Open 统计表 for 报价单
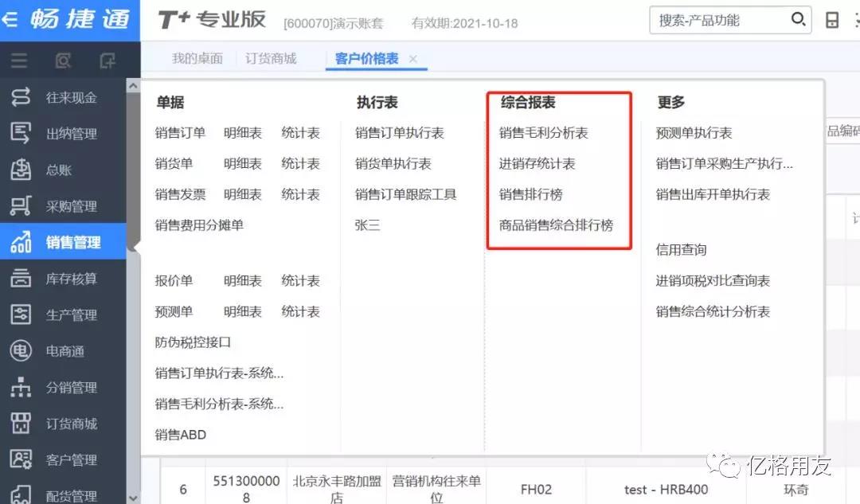Image resolution: width=860 pixels, height=504 pixels. click(x=300, y=281)
